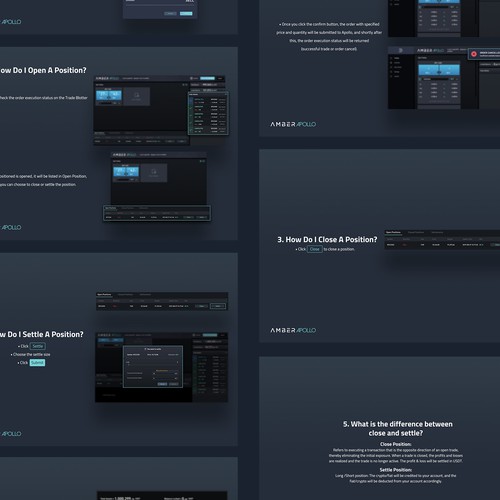Viewport: 500px width, 500px height.
Task: Click the outlined Settle button in instructions
Action: tap(37, 346)
